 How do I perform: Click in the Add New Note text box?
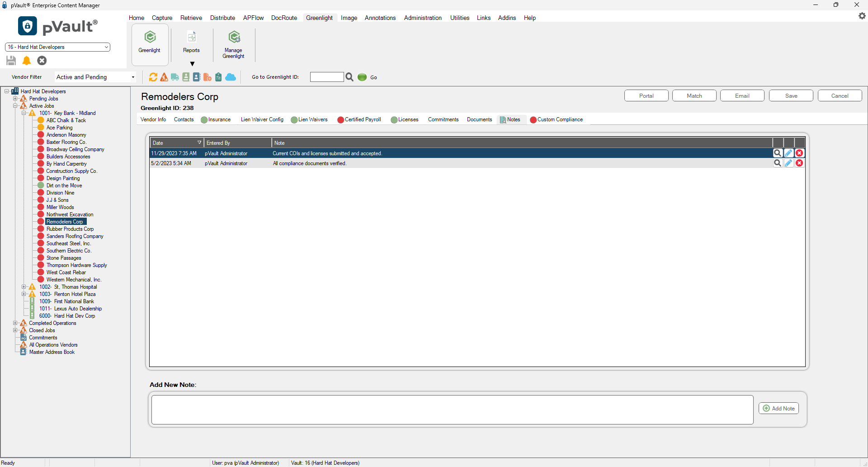tap(453, 410)
